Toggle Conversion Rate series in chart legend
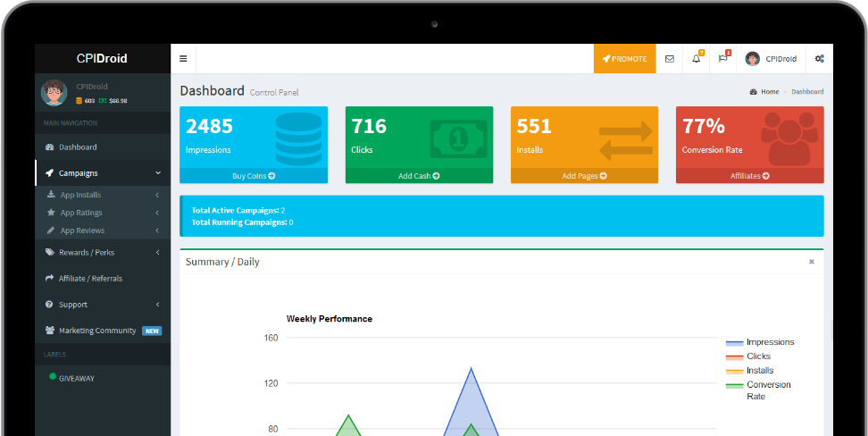This screenshot has height=436, width=868. tap(758, 390)
